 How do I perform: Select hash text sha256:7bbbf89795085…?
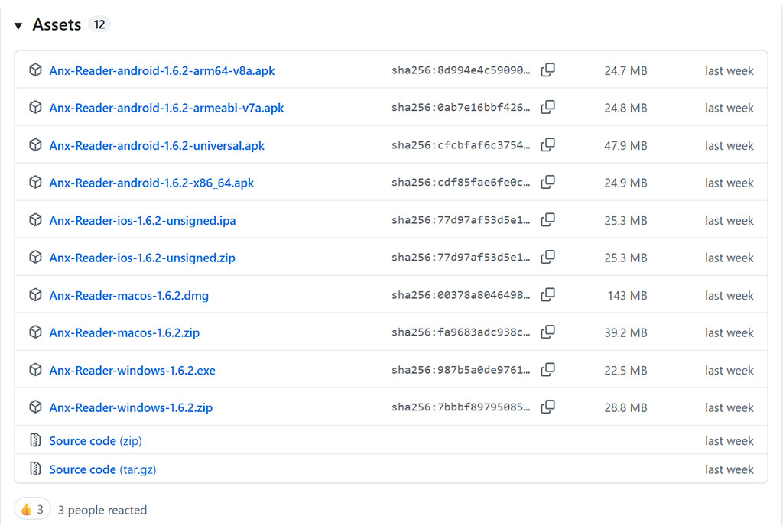pyautogui.click(x=460, y=407)
